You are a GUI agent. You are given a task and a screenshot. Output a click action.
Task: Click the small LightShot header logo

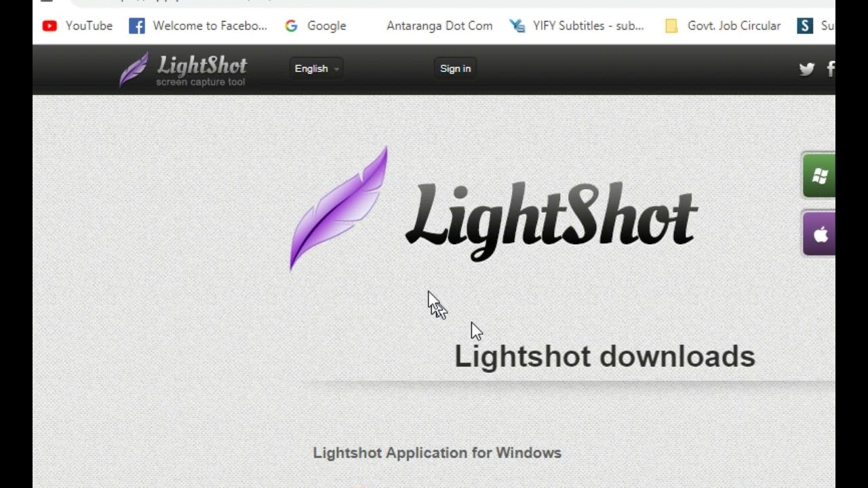(183, 69)
